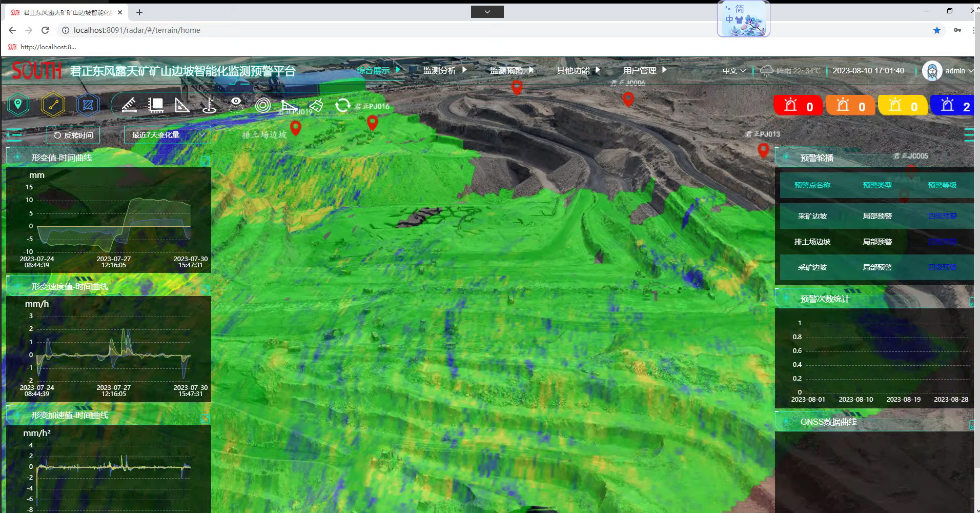The width and height of the screenshot is (980, 513).
Task: Click the 君正PJ016 red map marker
Action: [373, 122]
